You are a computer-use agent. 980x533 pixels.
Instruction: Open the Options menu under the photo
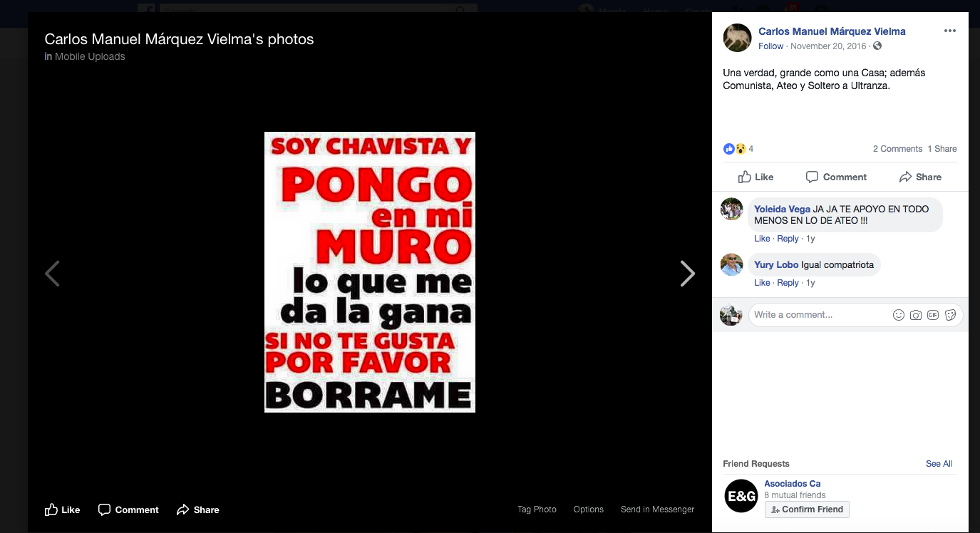tap(588, 509)
